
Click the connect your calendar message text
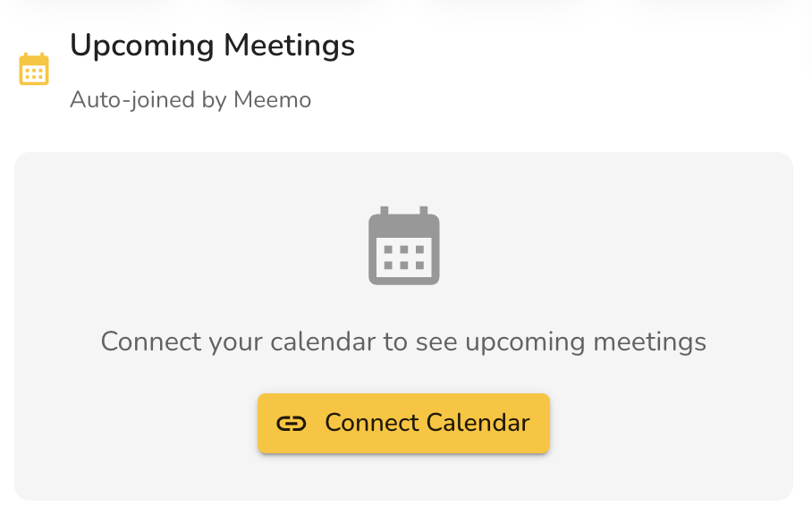point(403,341)
